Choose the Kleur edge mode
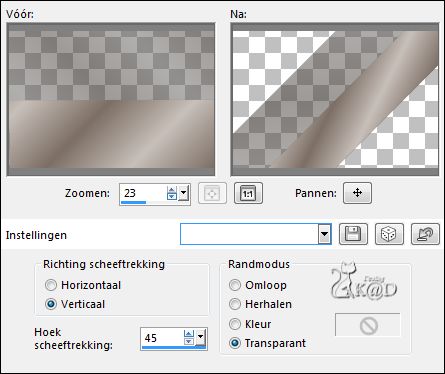 [x=235, y=324]
